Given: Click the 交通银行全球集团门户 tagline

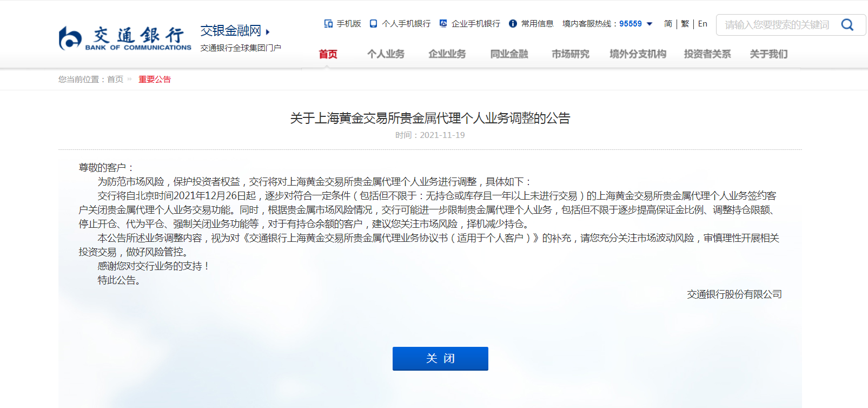Looking at the screenshot, I should [x=241, y=48].
